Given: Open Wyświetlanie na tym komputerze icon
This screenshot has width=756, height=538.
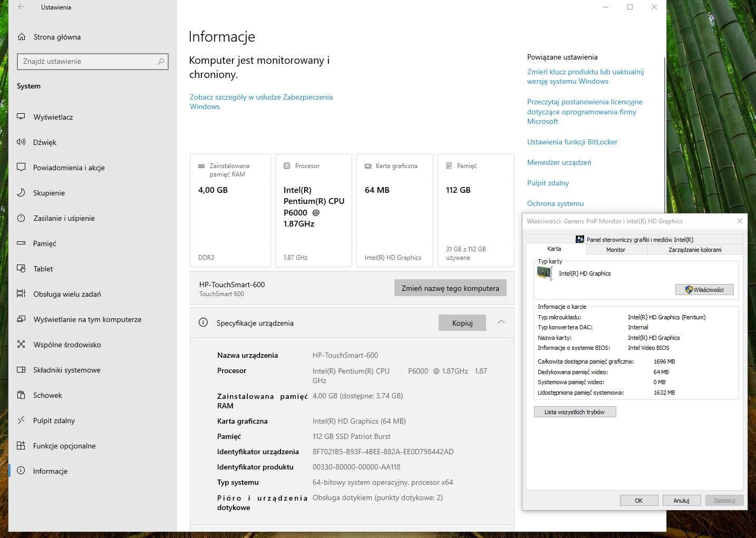Looking at the screenshot, I should coord(21,319).
